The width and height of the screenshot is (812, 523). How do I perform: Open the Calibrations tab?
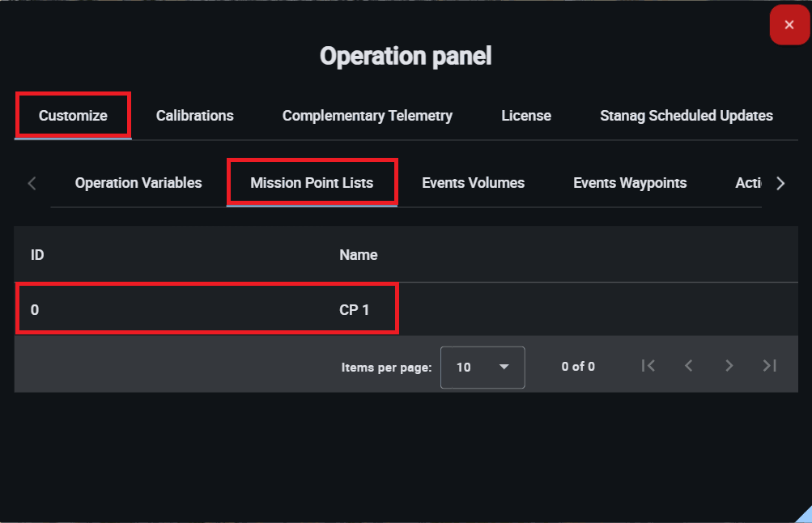click(194, 116)
